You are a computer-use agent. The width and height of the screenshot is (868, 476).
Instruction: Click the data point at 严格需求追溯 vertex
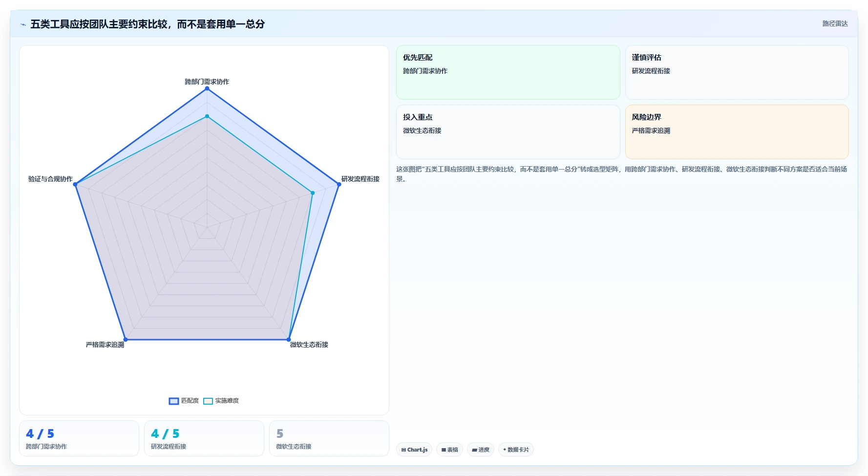tap(126, 339)
